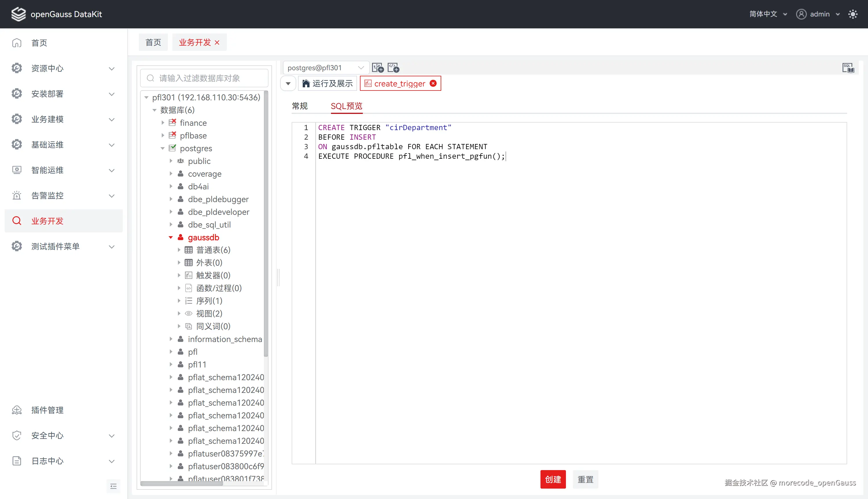Image resolution: width=868 pixels, height=499 pixels.
Task: Click the openGauss DataKit logo
Action: click(19, 14)
